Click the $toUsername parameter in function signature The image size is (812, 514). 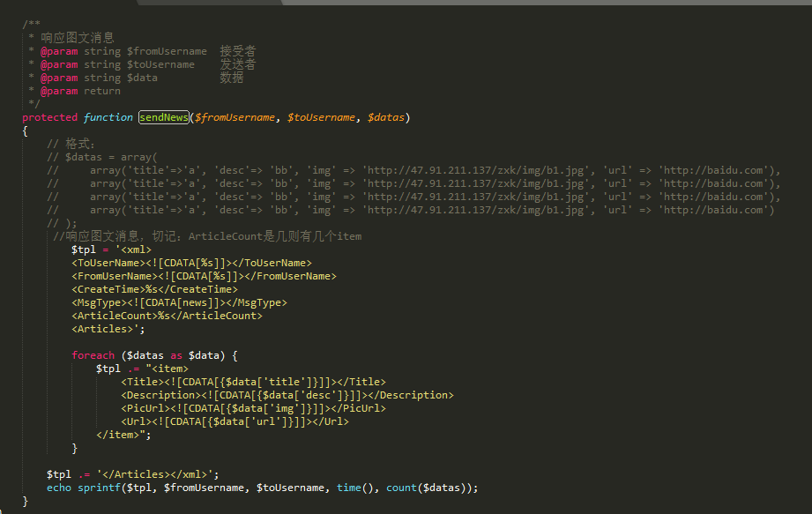(321, 117)
